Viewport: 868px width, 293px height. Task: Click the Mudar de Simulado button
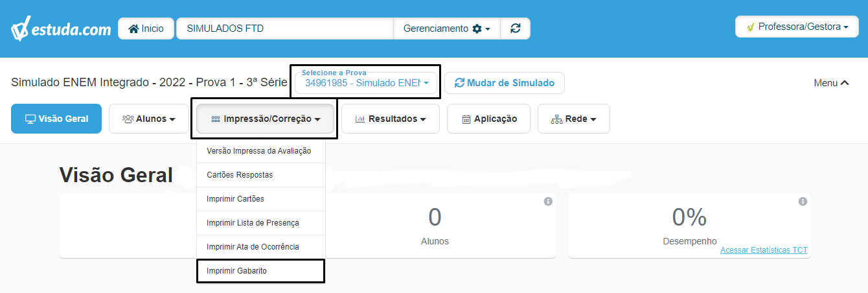click(504, 83)
